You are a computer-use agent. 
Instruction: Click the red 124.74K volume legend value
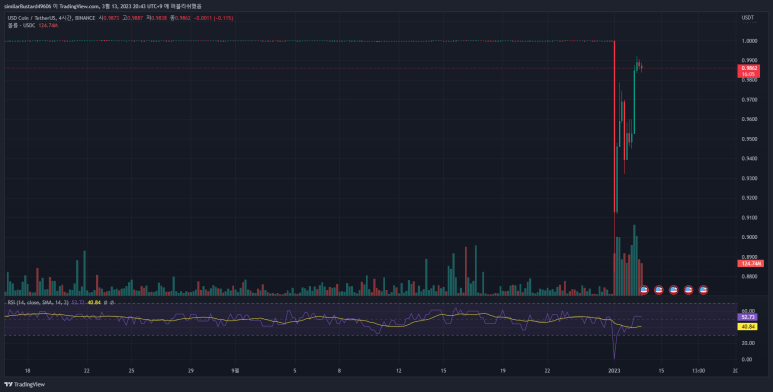click(x=48, y=25)
